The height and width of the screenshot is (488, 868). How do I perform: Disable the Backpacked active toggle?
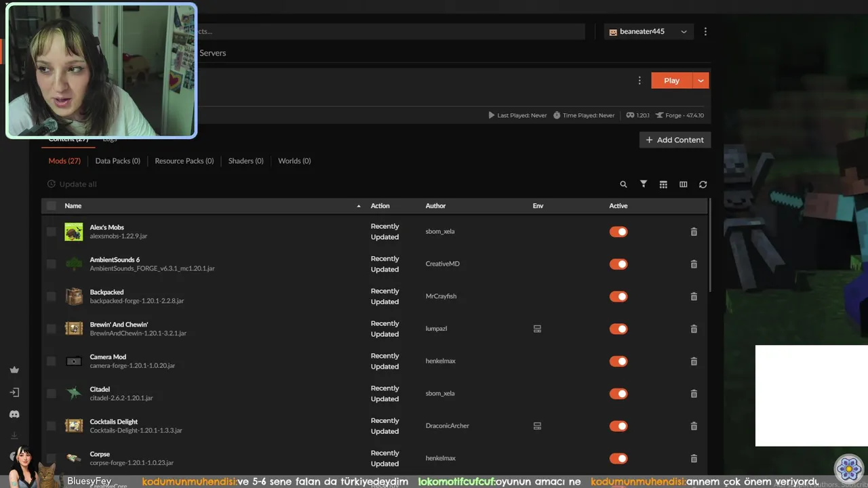[618, 296]
